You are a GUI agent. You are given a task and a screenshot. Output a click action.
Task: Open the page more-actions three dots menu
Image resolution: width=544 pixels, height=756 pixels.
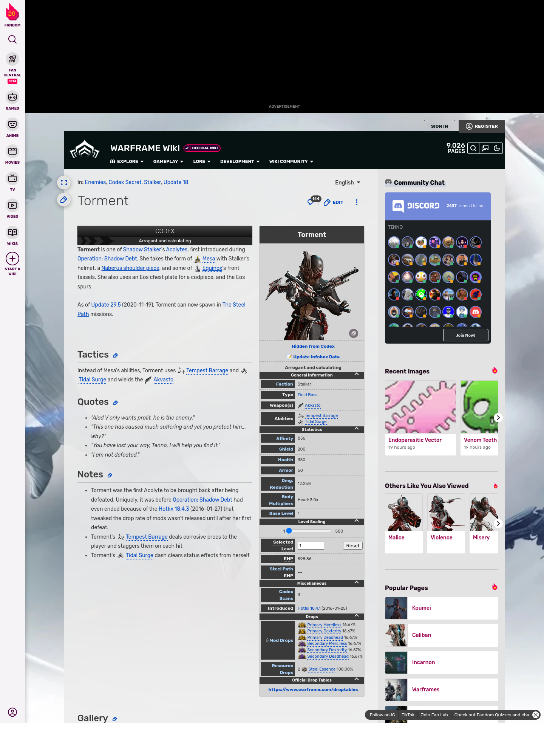pos(357,202)
